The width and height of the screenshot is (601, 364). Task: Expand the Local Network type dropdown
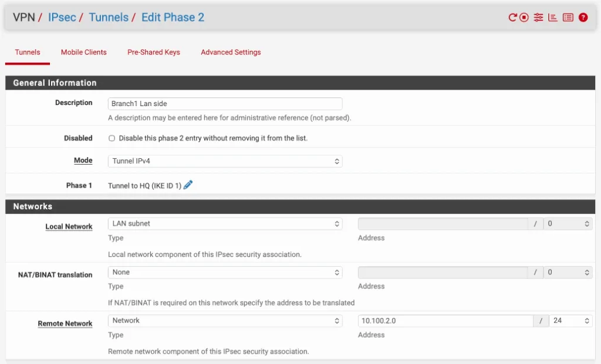(x=225, y=223)
